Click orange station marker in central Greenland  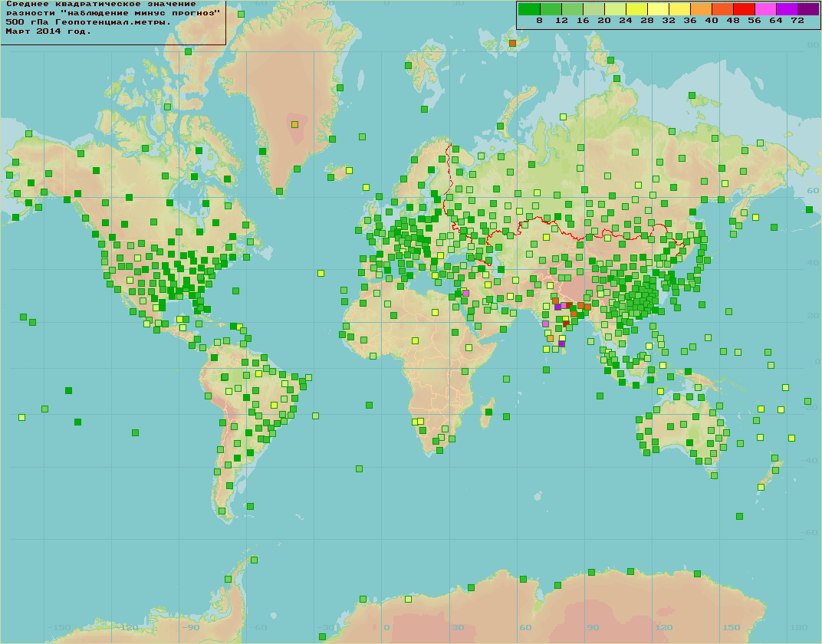pyautogui.click(x=294, y=125)
